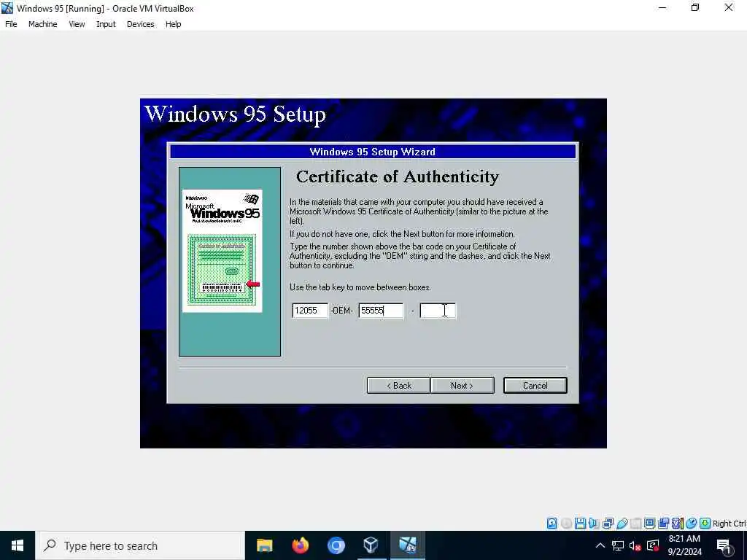
Task: Select the Windows 95 VM taskbar icon
Action: point(407,545)
